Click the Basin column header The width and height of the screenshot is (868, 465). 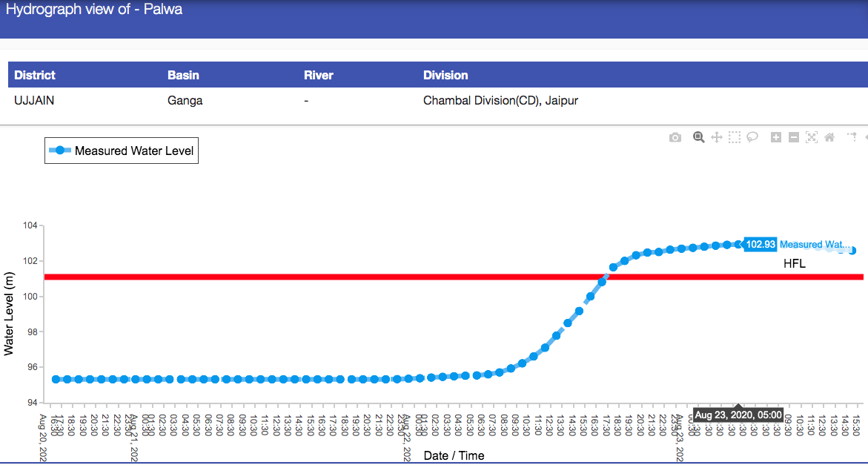click(x=183, y=75)
